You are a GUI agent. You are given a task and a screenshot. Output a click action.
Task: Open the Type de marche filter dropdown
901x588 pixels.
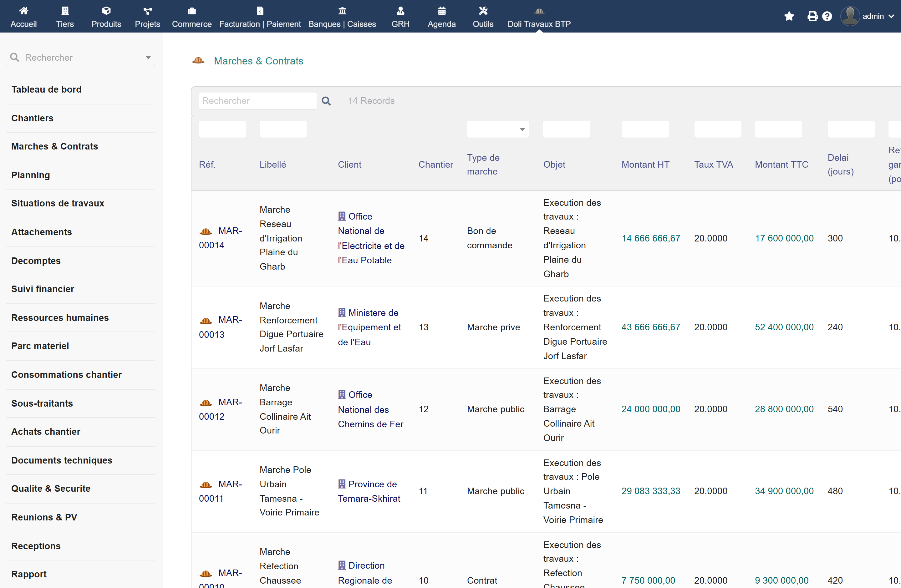coord(498,129)
